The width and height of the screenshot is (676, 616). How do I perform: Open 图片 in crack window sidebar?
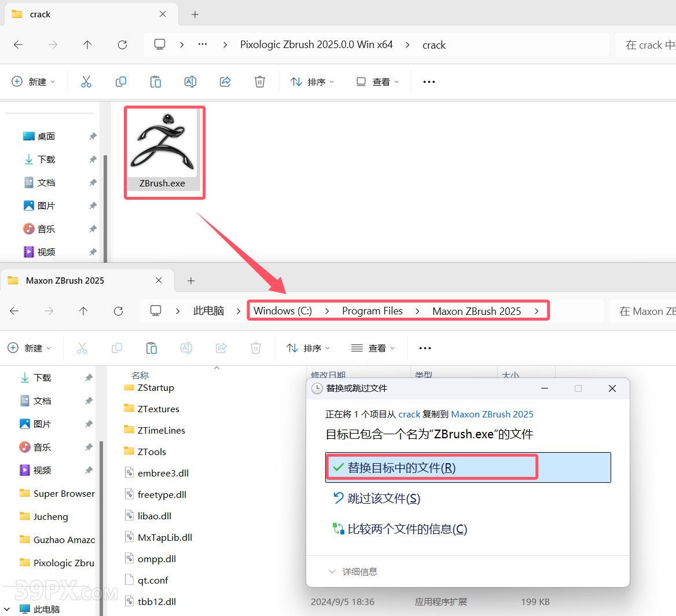[46, 206]
